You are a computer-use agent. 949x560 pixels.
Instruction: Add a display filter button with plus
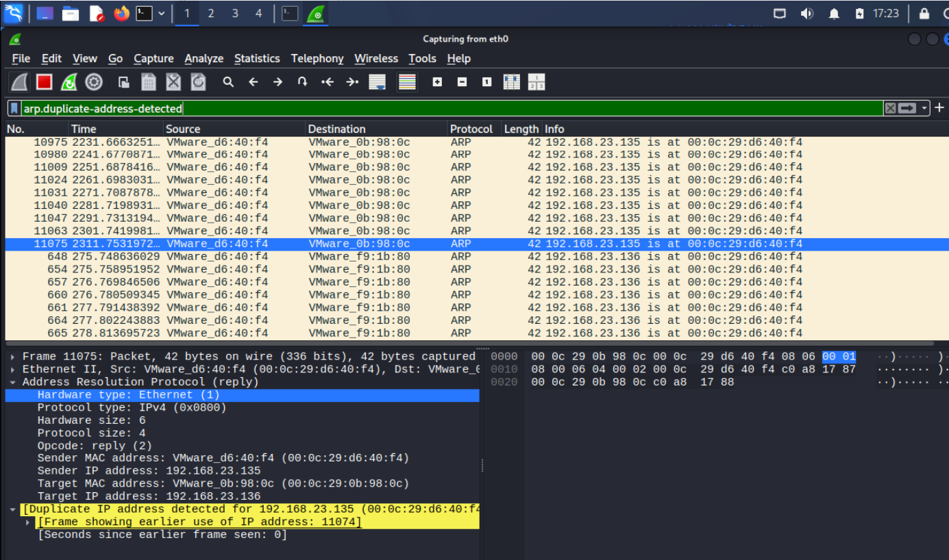point(939,107)
